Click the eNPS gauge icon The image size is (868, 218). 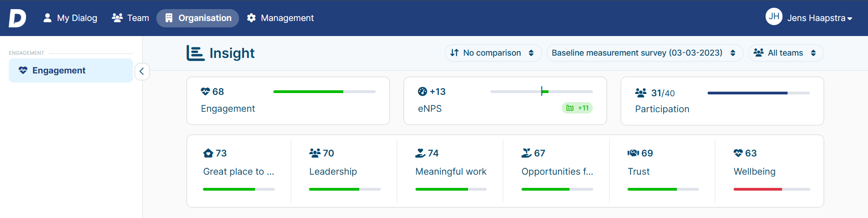coord(422,92)
